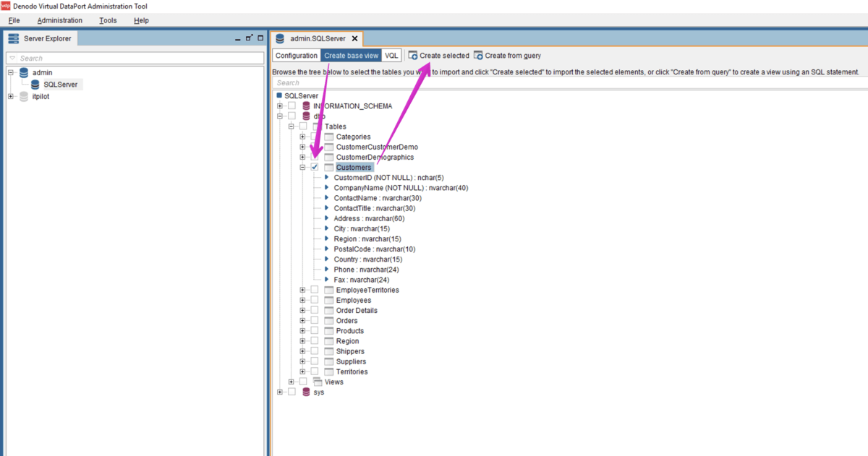This screenshot has width=868, height=456.
Task: Click the Order Details table icon
Action: pyautogui.click(x=329, y=310)
